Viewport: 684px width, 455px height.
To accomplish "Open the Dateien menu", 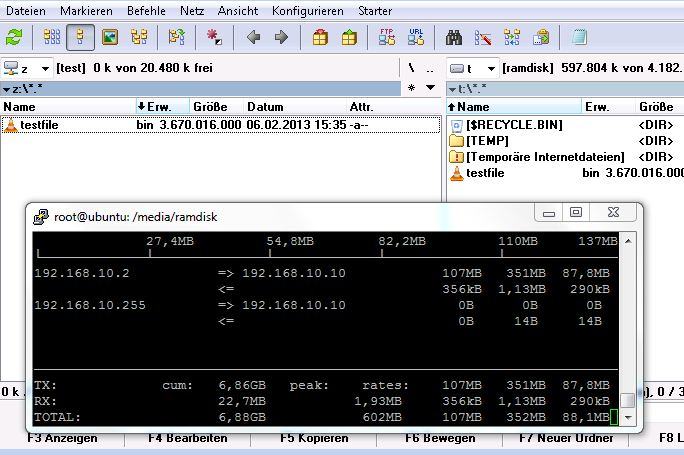I will [25, 11].
